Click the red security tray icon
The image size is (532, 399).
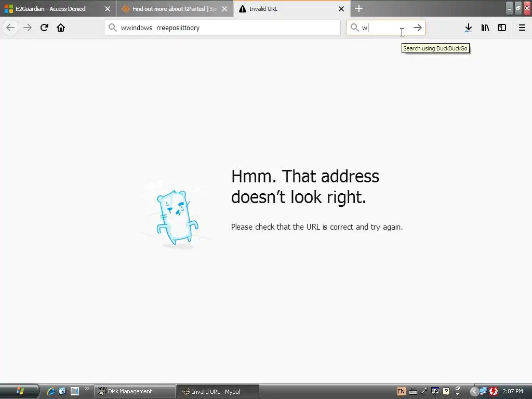click(494, 391)
